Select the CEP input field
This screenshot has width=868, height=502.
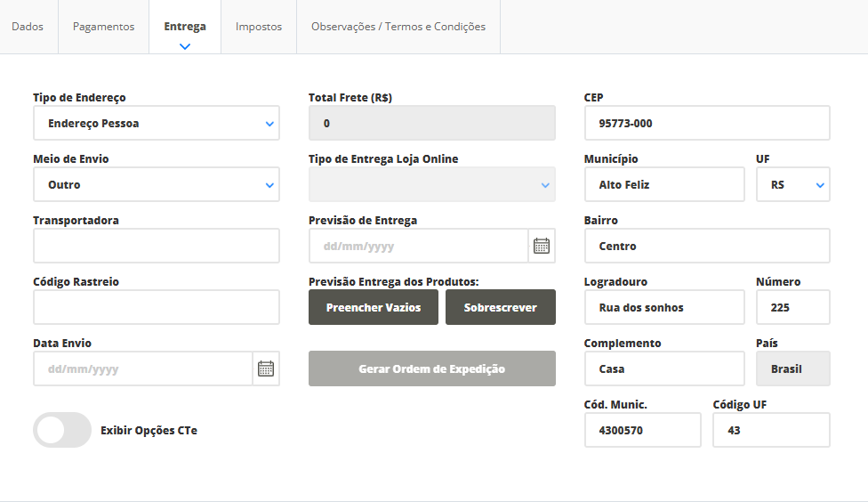(x=707, y=124)
